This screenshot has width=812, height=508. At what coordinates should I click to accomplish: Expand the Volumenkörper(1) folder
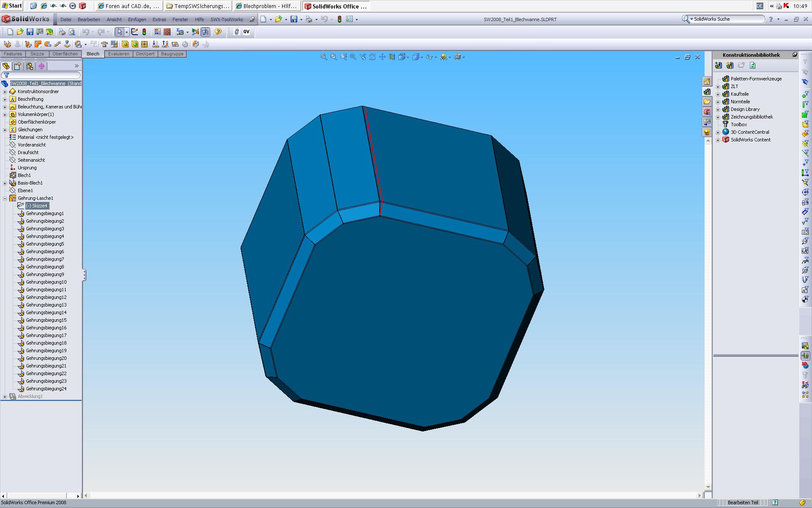point(5,114)
